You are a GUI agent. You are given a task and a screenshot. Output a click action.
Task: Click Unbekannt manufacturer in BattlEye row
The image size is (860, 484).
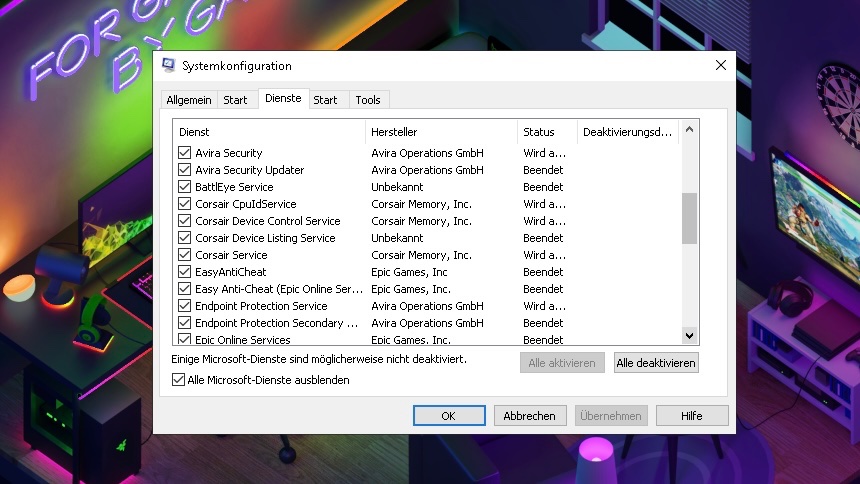point(397,187)
